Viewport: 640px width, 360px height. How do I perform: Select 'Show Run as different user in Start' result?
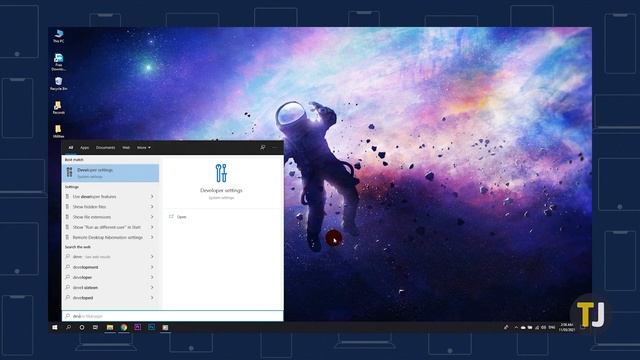coord(111,227)
